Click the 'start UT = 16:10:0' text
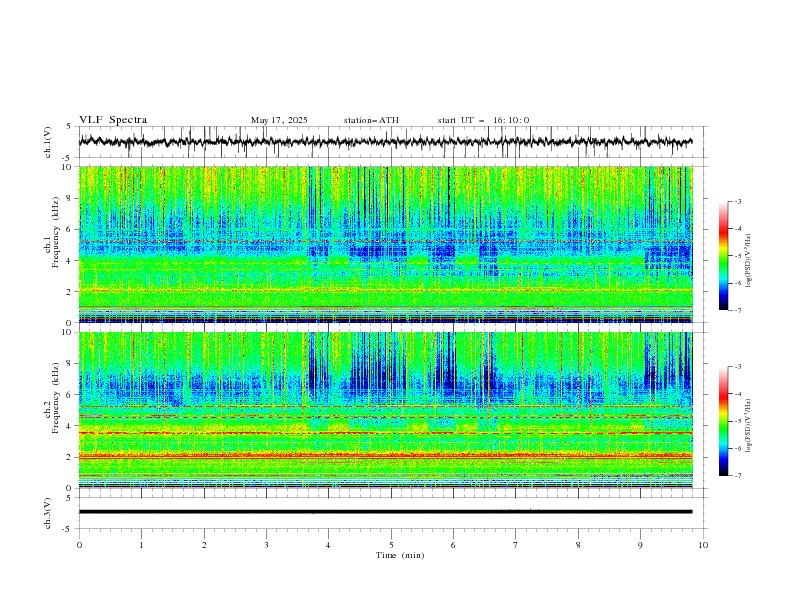 pos(483,120)
